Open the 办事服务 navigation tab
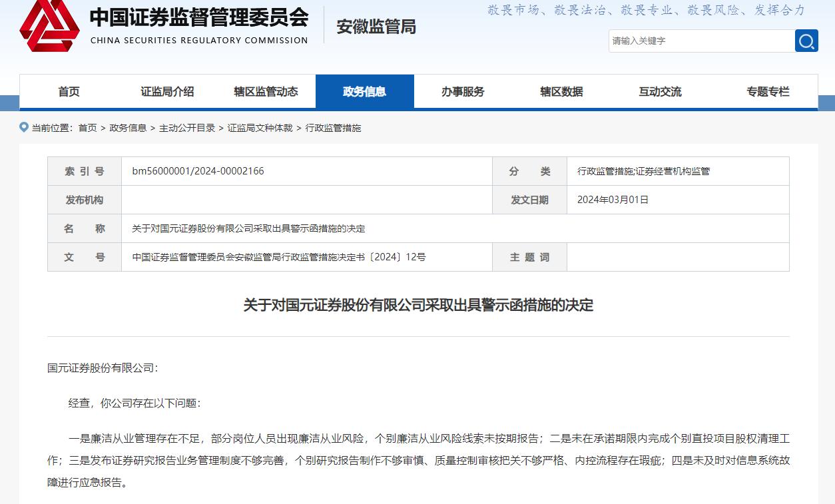Image resolution: width=835 pixels, height=504 pixels. pos(463,92)
